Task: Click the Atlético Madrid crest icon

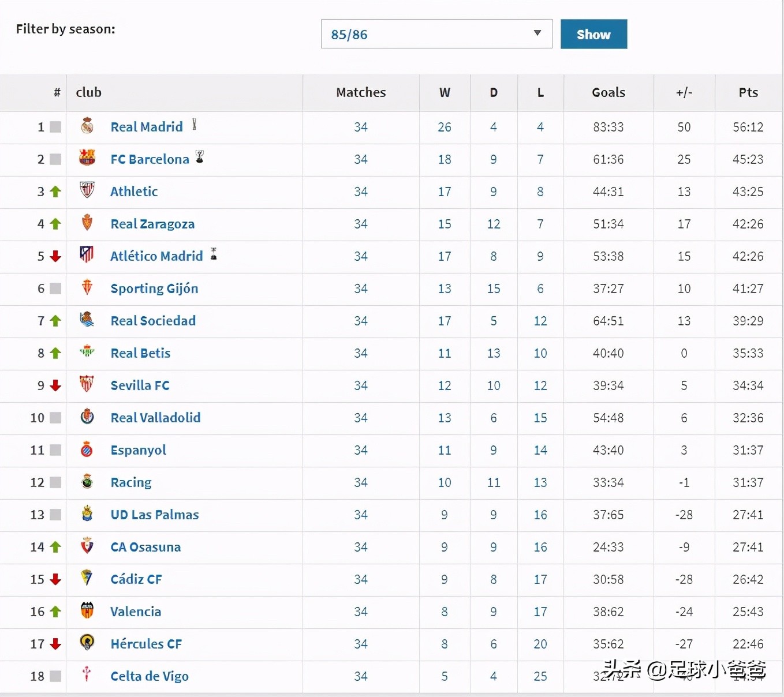Action: 87,254
